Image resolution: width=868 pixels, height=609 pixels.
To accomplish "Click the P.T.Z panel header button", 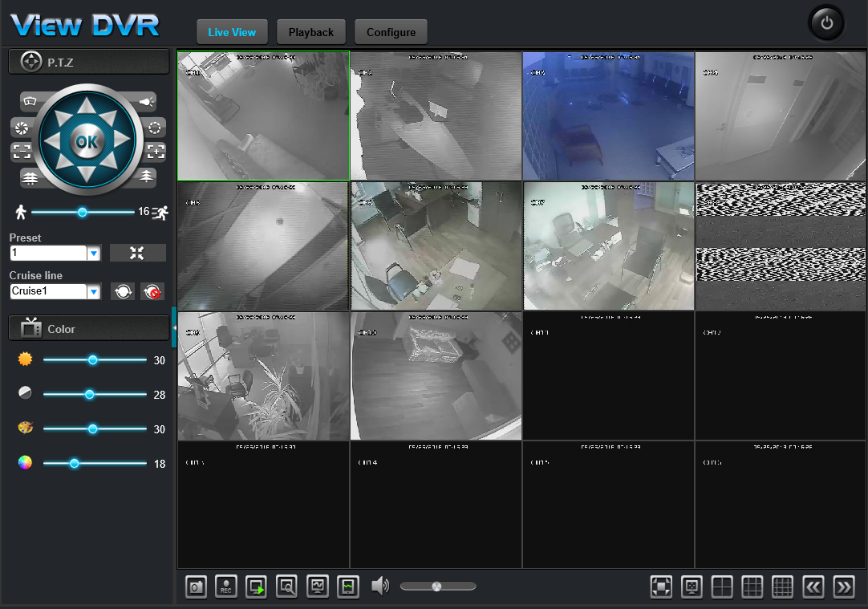I will point(89,62).
